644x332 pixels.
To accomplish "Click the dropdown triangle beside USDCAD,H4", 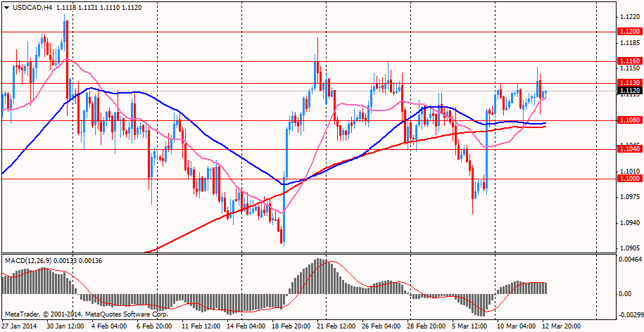I will [x=5, y=8].
